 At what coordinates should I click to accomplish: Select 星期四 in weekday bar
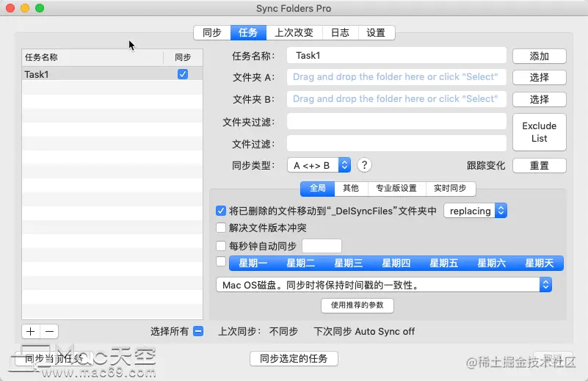point(396,263)
